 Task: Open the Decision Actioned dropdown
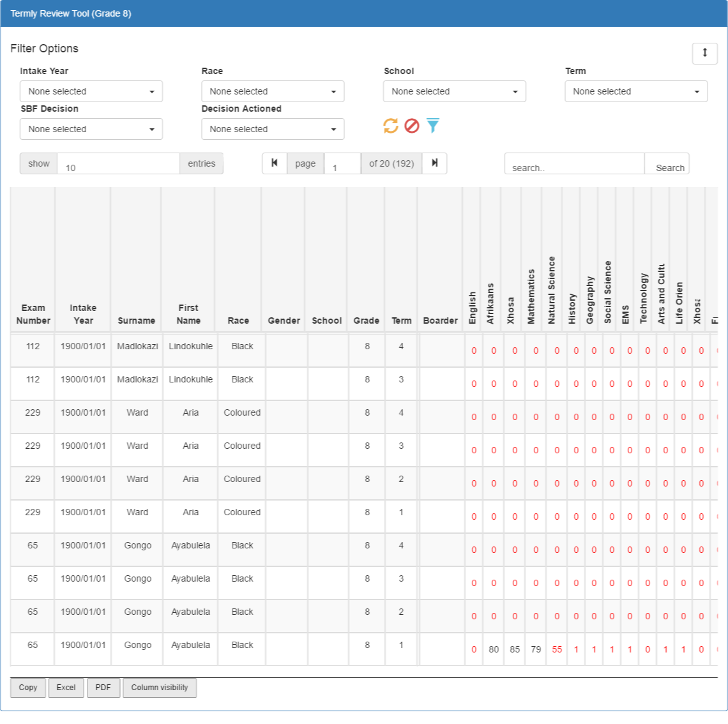[x=273, y=129]
